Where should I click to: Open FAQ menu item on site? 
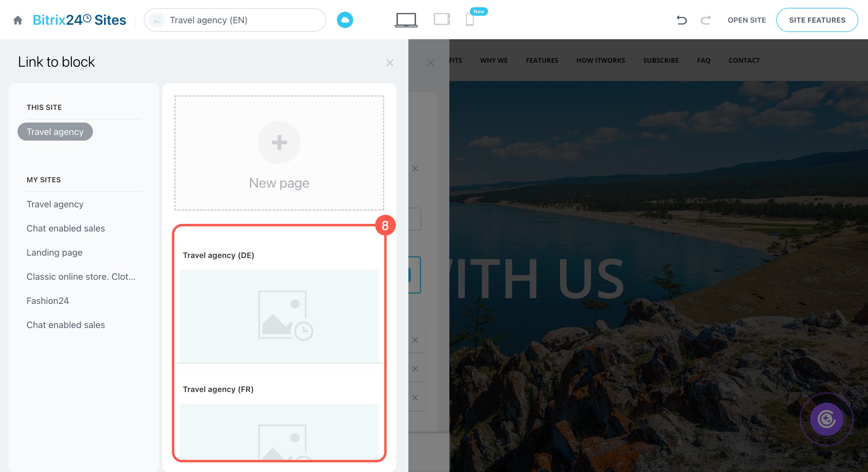(704, 60)
